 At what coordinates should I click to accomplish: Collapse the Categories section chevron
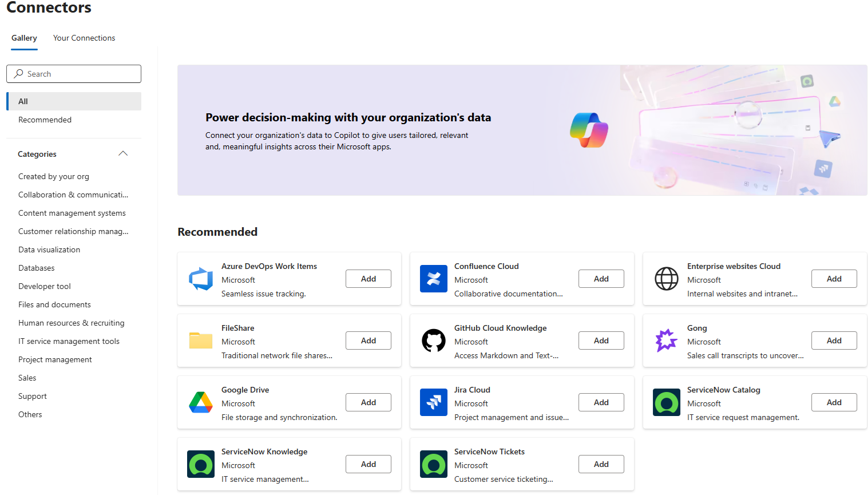coord(123,154)
